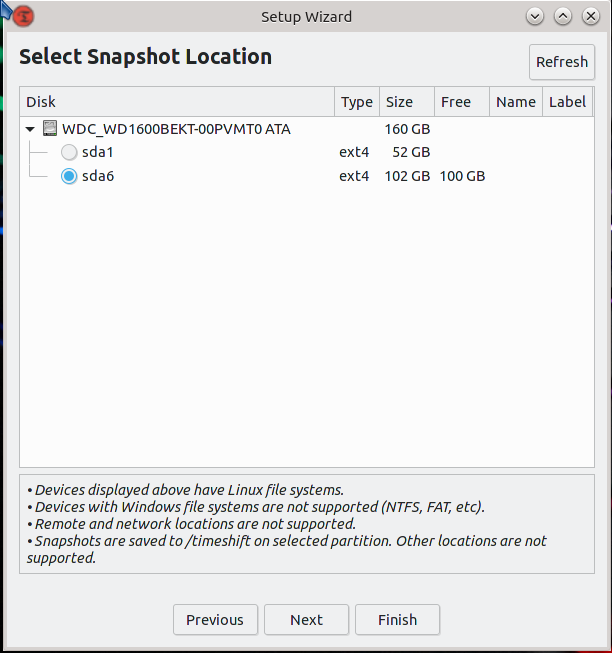The height and width of the screenshot is (653, 612).
Task: Click the 52 GB size cell
Action: 411,152
